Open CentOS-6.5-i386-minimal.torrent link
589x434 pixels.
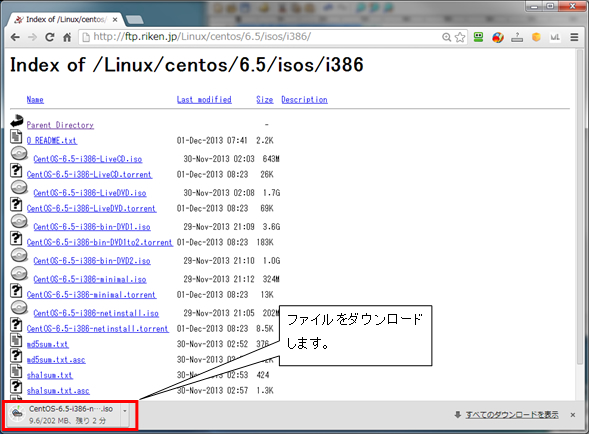(92, 295)
